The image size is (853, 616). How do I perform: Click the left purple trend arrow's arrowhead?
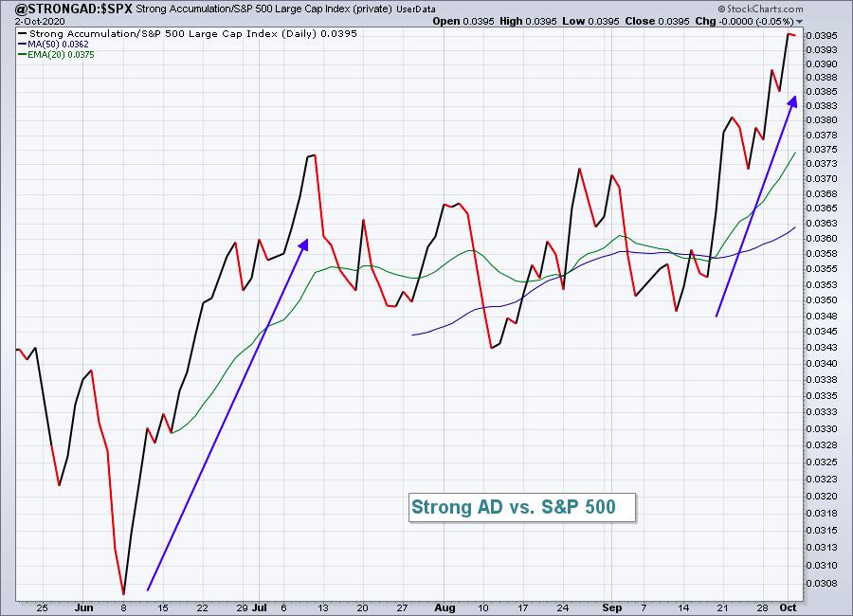click(x=303, y=244)
